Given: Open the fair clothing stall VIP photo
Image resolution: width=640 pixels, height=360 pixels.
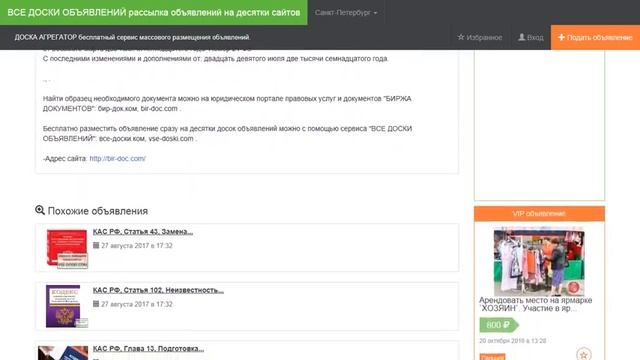Looking at the screenshot, I should click(x=539, y=262).
